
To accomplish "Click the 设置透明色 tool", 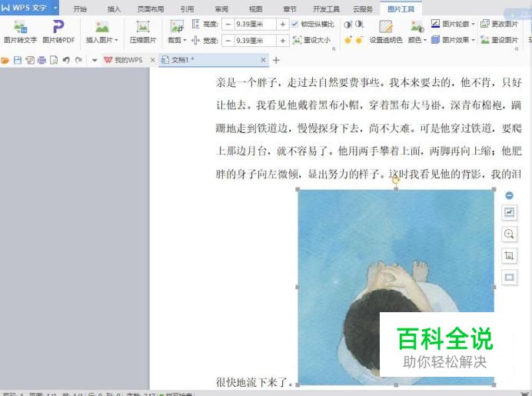I will pos(386,32).
